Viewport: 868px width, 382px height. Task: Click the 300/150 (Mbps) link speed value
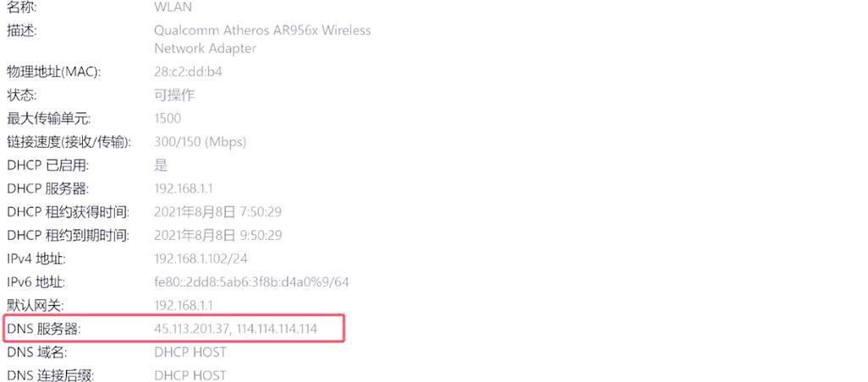[x=200, y=142]
